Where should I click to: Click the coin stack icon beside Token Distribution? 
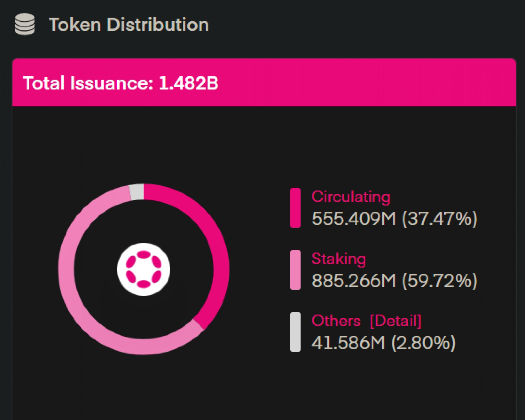[x=25, y=24]
